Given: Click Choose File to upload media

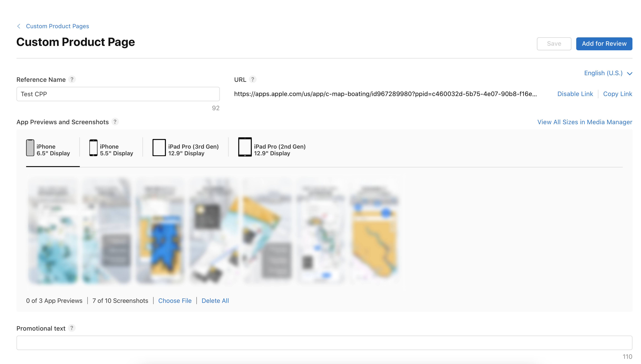Looking at the screenshot, I should [175, 301].
